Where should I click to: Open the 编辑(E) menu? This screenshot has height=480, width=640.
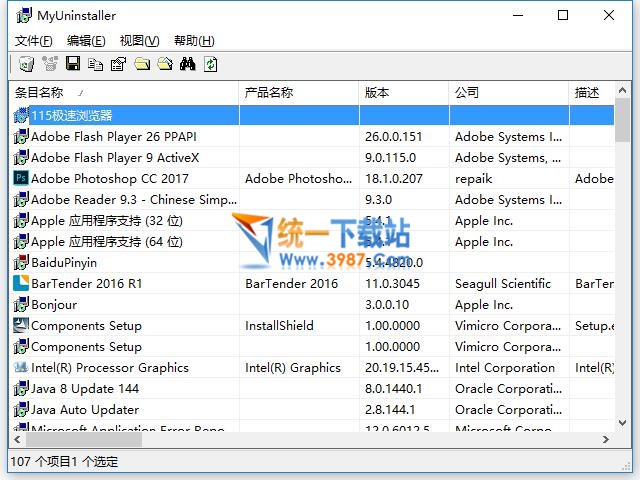[x=86, y=41]
